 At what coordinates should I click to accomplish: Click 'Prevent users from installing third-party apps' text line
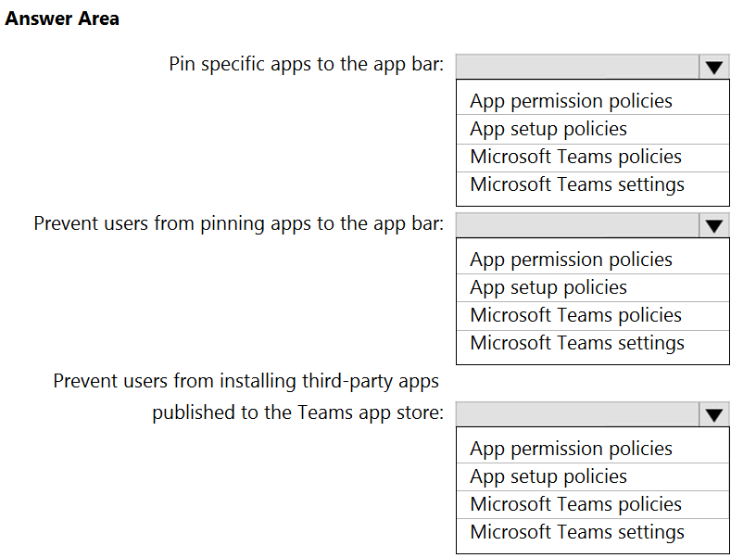click(x=246, y=382)
